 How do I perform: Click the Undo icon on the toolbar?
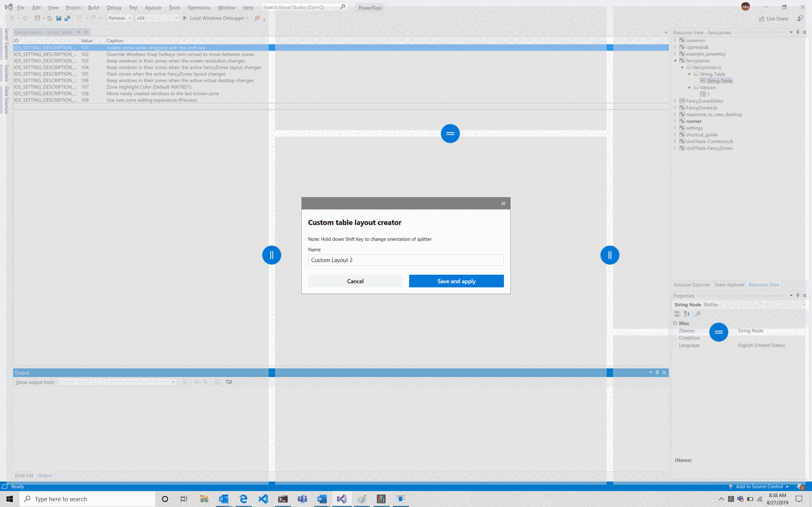pyautogui.click(x=78, y=18)
